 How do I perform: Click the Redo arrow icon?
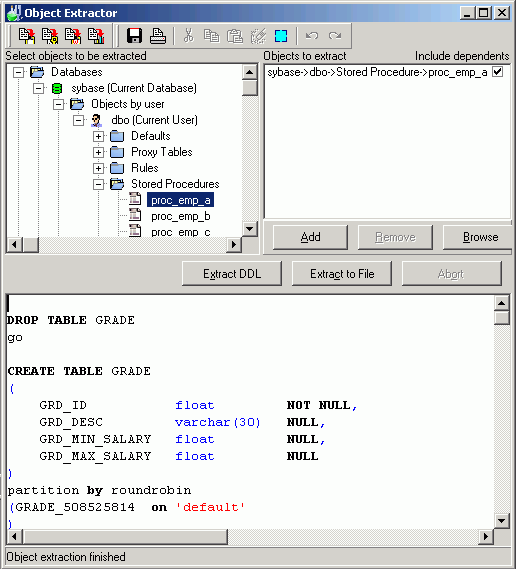coord(335,36)
